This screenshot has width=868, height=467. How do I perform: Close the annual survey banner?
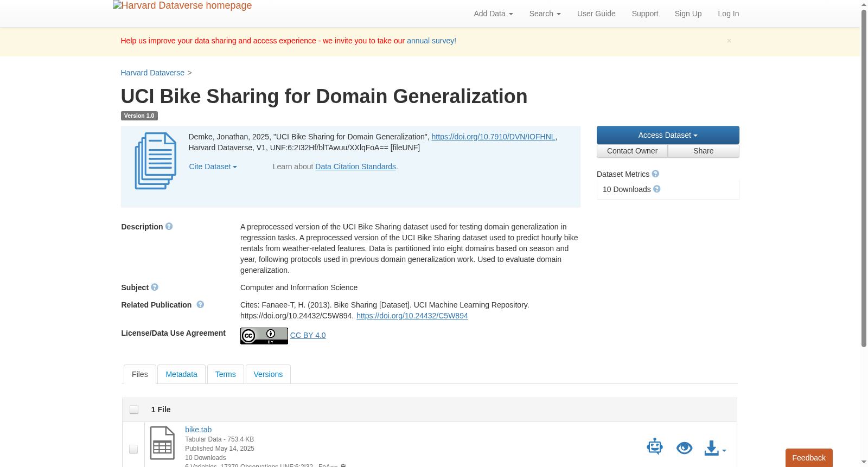729,41
